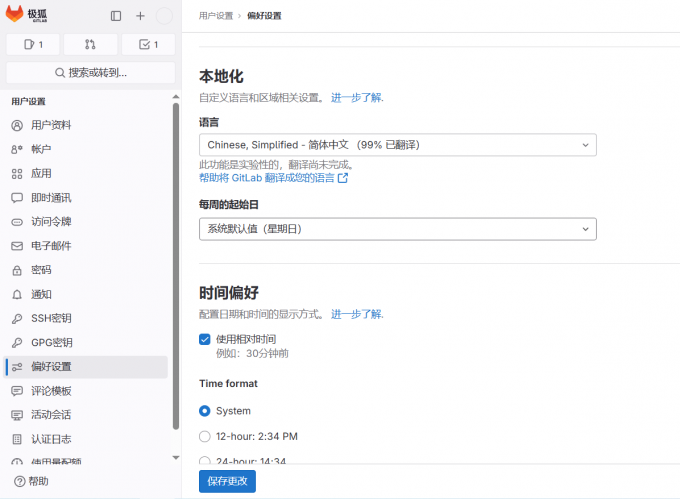Image resolution: width=680 pixels, height=499 pixels.
Task: Click the JiHu GitLab fox logo
Action: [x=15, y=14]
